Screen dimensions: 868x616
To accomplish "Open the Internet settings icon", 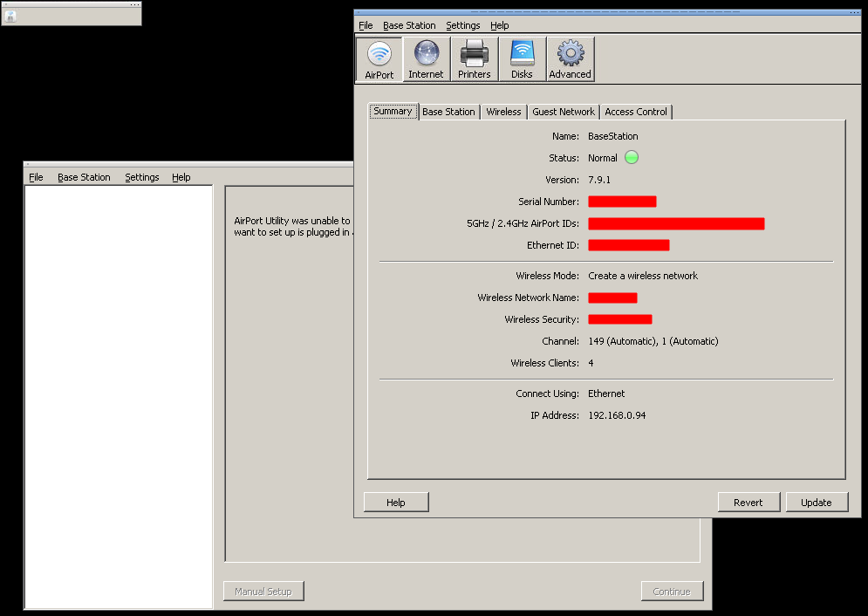I will [427, 59].
